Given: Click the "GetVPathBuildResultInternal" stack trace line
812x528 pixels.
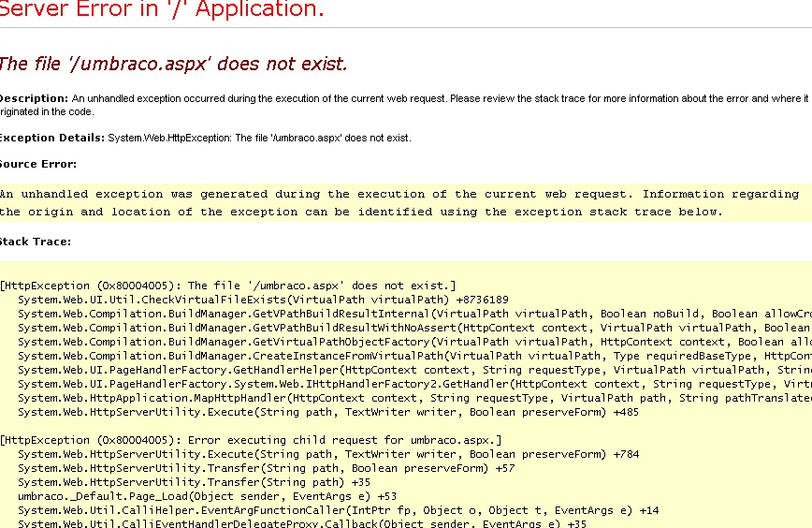Looking at the screenshot, I should coord(414,314).
